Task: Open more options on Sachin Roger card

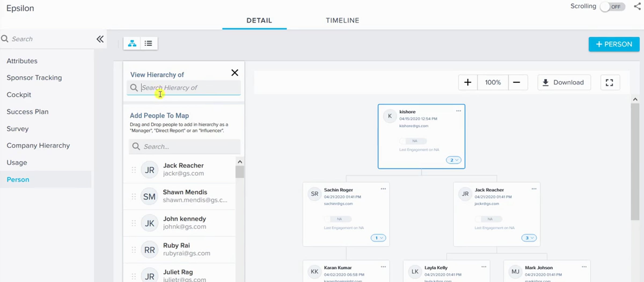Action: coord(383,189)
